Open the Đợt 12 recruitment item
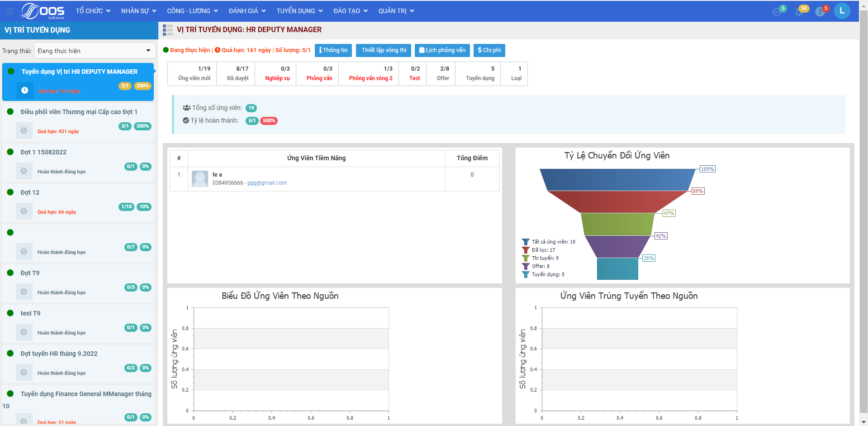The image size is (868, 426). pos(78,203)
